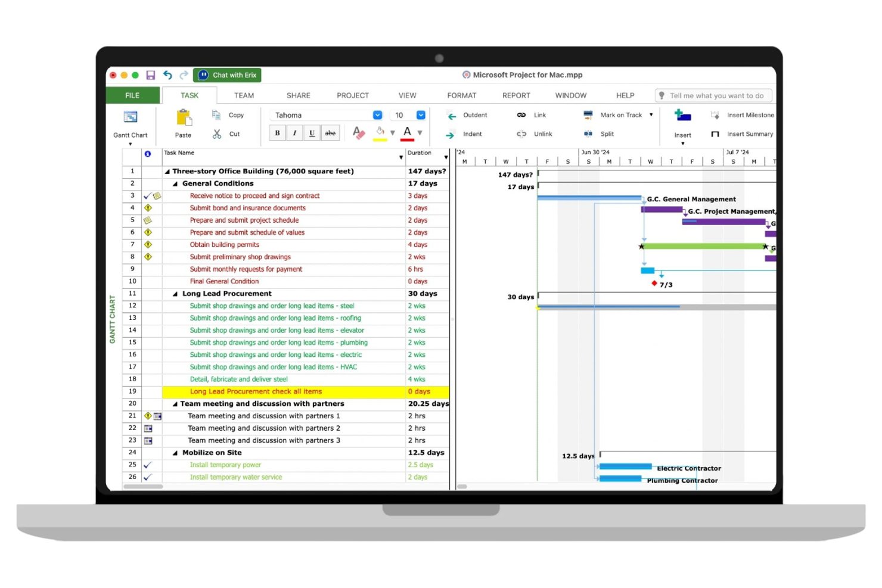Undo the last action
The image size is (882, 588).
[x=167, y=75]
